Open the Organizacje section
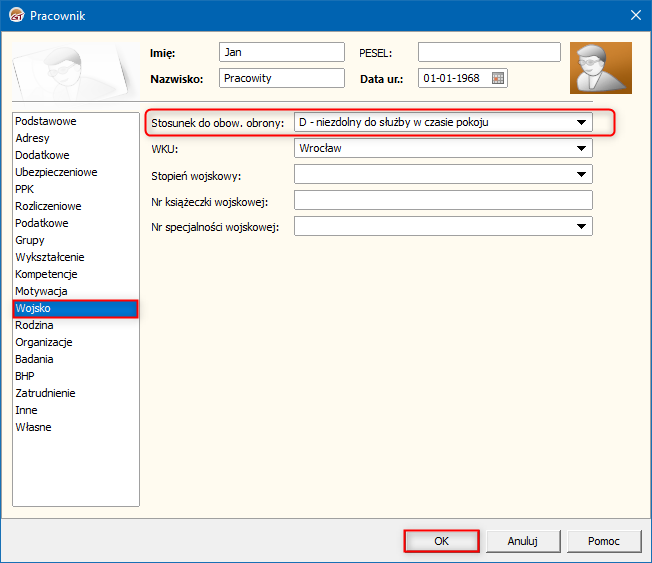The image size is (652, 563). pos(76,342)
